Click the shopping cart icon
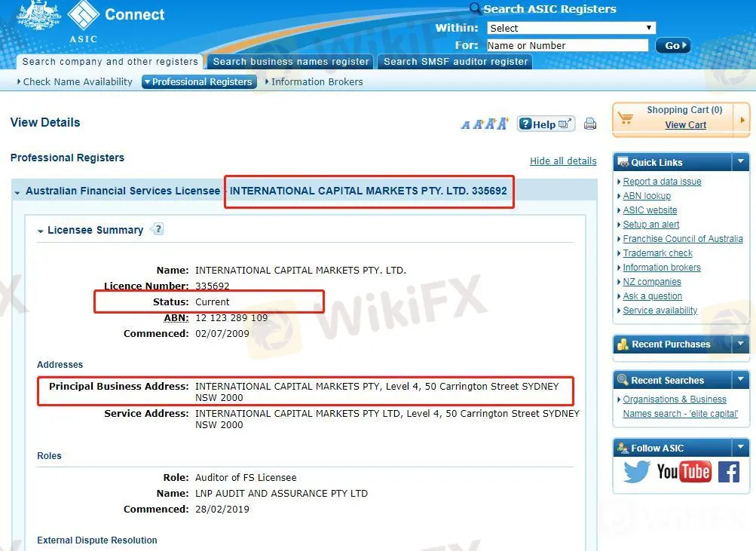756x551 pixels. (x=626, y=118)
